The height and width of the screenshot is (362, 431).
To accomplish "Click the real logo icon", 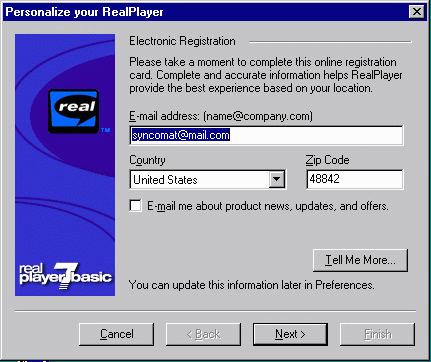I will tap(74, 111).
